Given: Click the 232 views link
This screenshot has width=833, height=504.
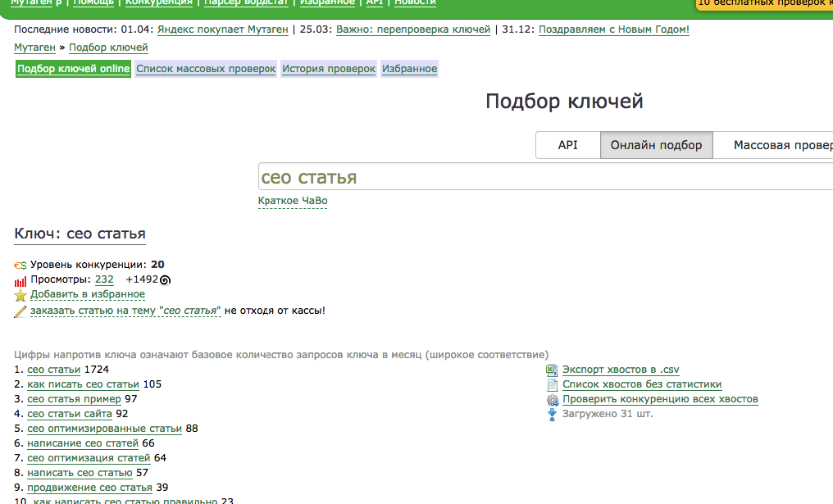Looking at the screenshot, I should point(103,279).
